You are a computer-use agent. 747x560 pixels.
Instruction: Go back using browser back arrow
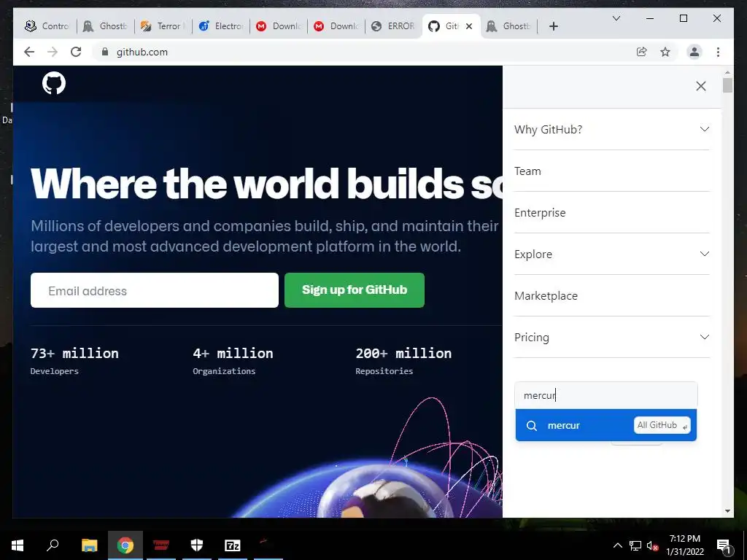(29, 52)
